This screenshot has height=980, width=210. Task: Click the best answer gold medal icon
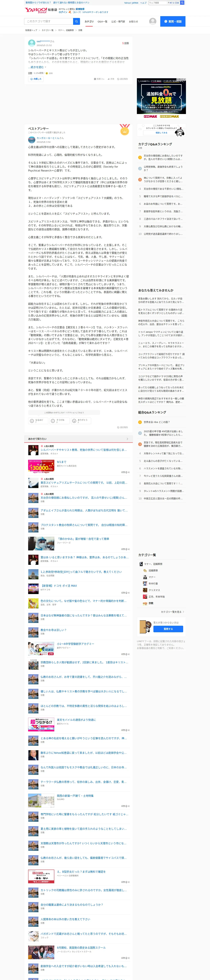(x=124, y=130)
